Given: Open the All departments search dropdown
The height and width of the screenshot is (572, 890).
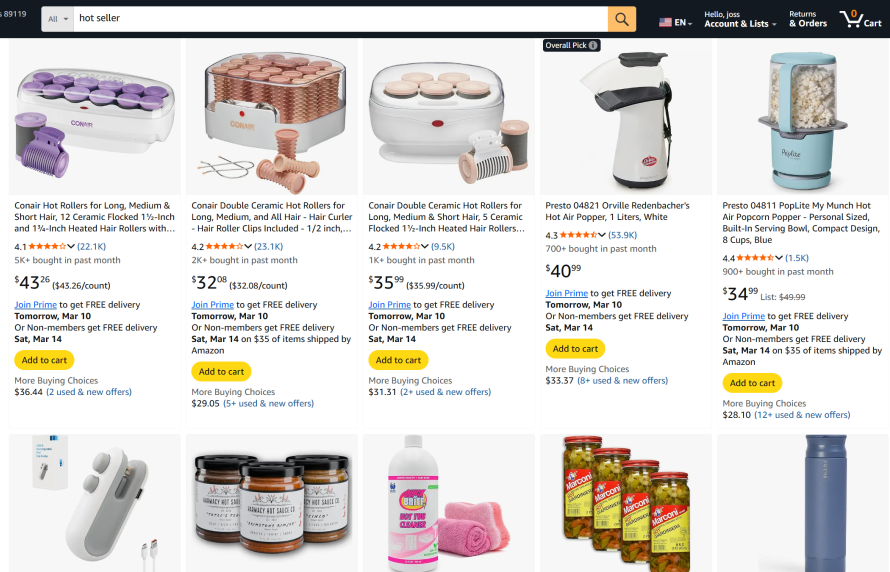Looking at the screenshot, I should (x=58, y=19).
